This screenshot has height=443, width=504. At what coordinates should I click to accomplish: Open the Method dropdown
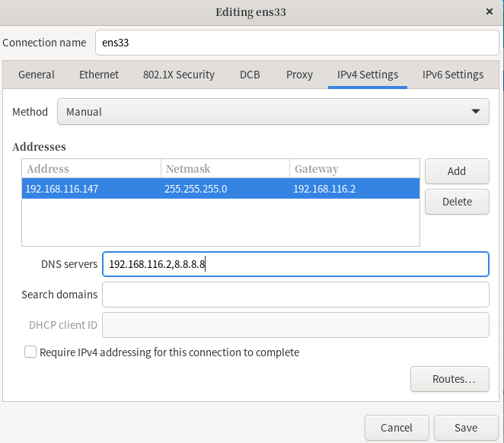click(273, 112)
